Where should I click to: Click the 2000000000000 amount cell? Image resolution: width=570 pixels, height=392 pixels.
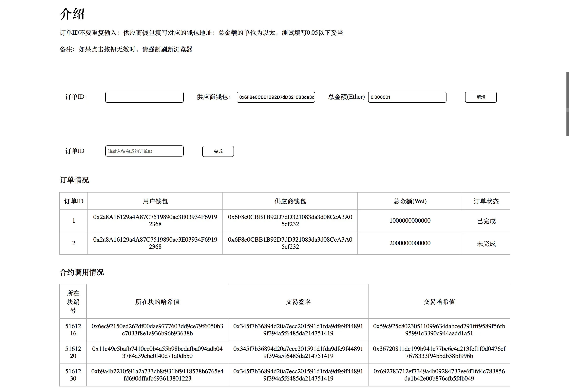point(410,243)
